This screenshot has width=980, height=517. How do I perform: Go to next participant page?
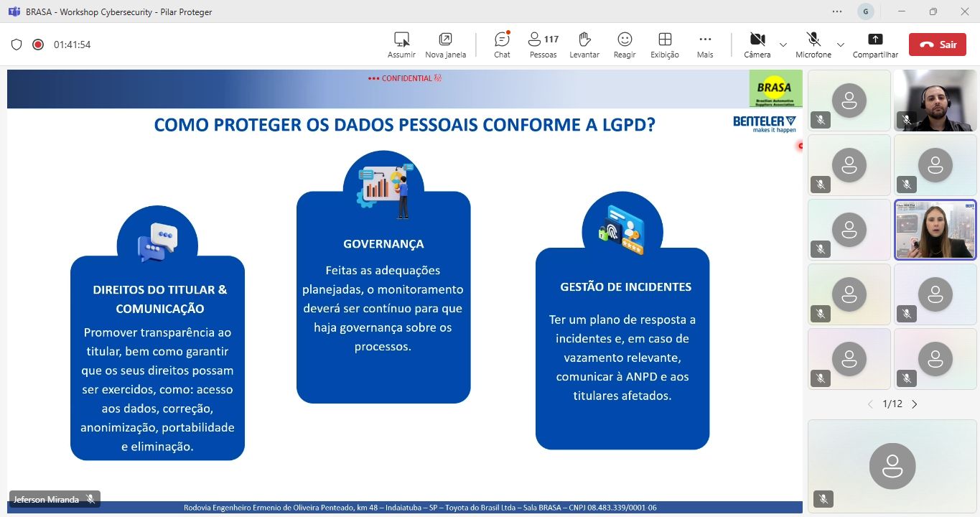pyautogui.click(x=915, y=404)
